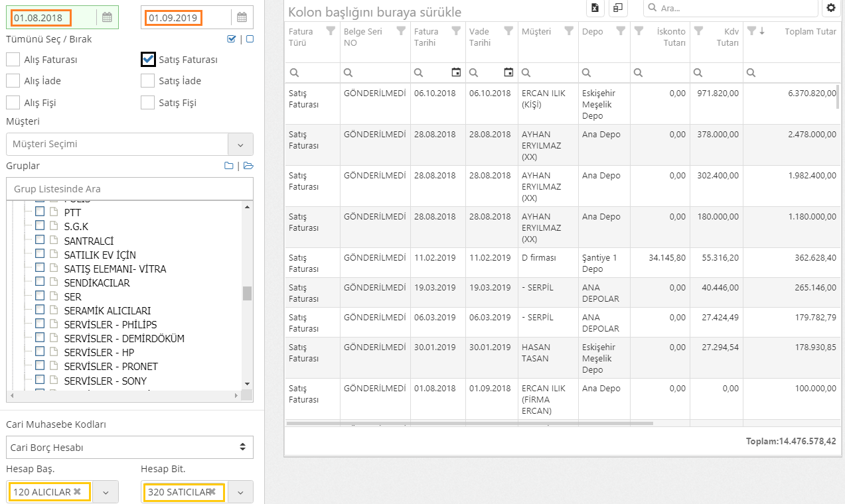Tick the Satış İade checkbox

tap(148, 81)
